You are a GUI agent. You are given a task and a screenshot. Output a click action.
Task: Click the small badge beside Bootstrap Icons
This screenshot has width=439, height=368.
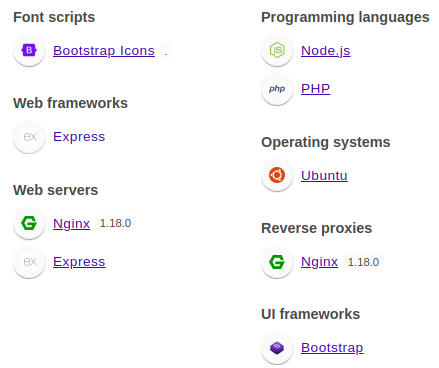tap(166, 51)
